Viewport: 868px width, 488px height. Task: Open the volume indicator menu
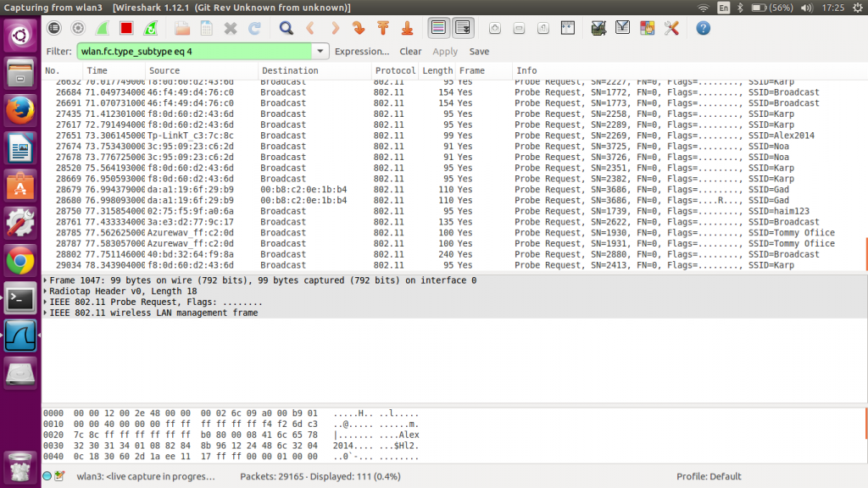[x=807, y=8]
